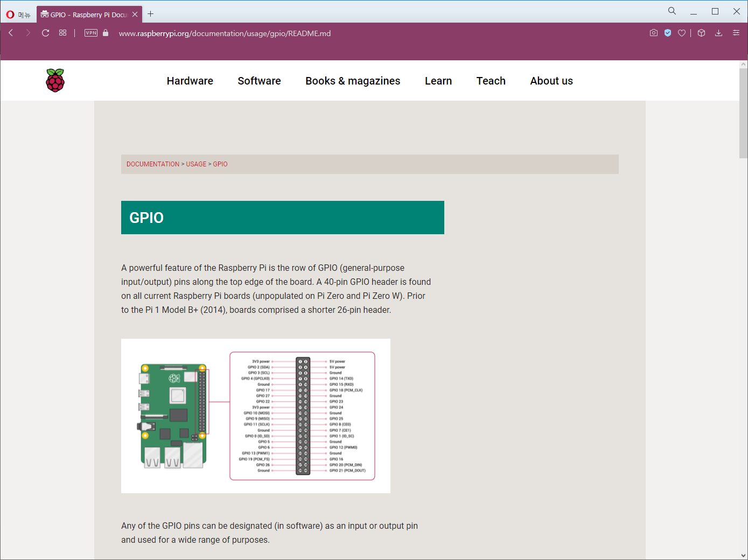Open Easy Setup menu icon
Viewport: 748px width, 560px height.
(736, 33)
